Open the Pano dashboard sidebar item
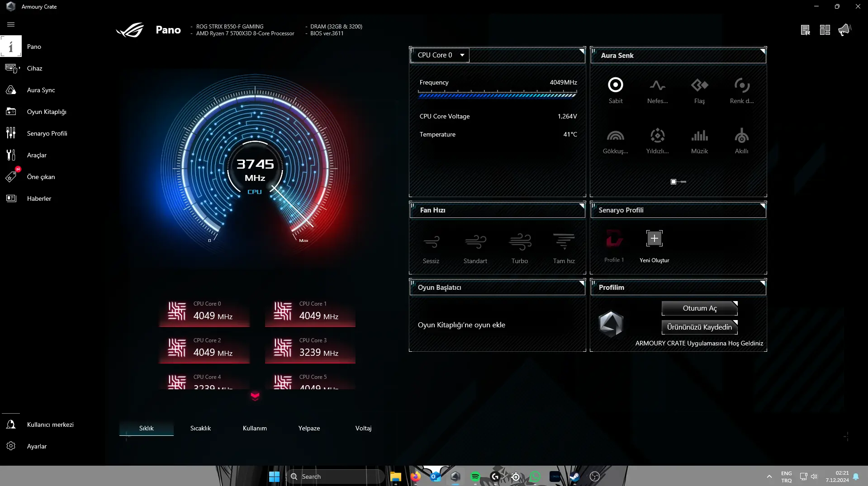The image size is (868, 486). [34, 47]
